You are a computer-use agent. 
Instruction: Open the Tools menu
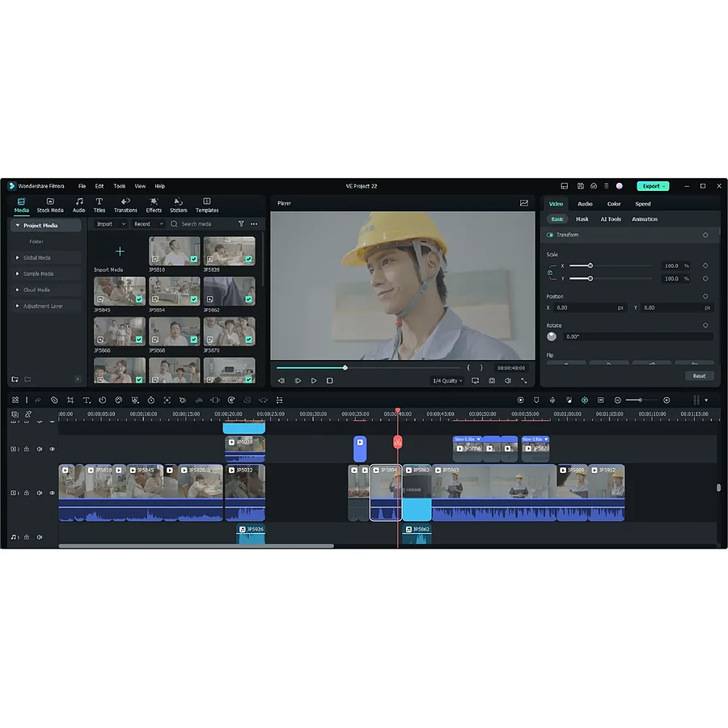point(120,186)
